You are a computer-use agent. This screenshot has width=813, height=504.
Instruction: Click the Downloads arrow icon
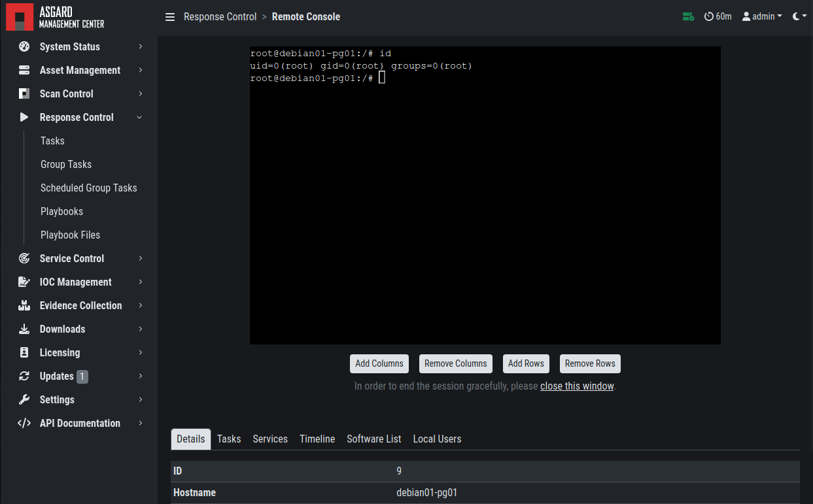24,329
